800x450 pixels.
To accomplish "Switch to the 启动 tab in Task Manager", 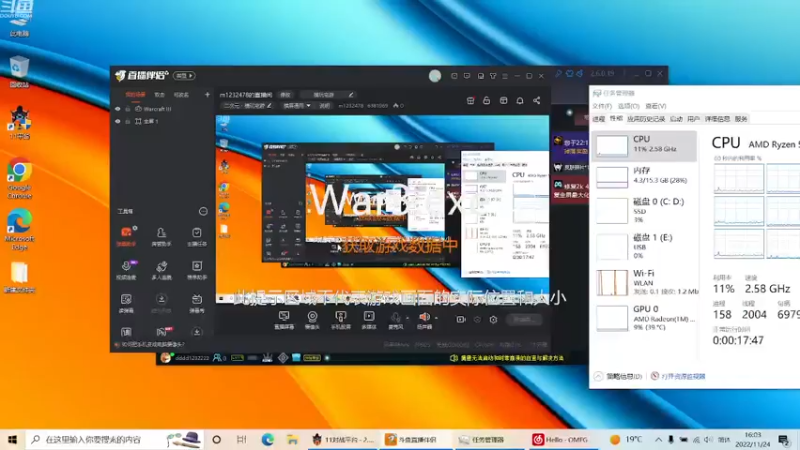I will [676, 119].
